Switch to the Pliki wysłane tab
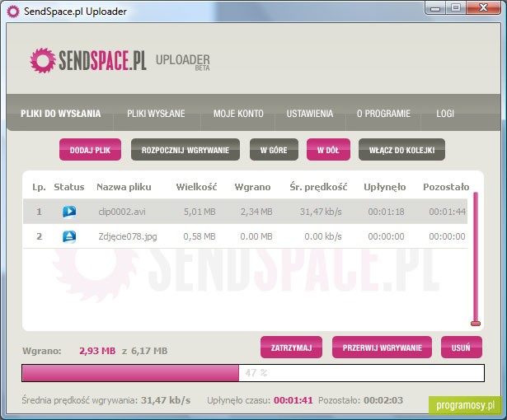 (x=156, y=114)
